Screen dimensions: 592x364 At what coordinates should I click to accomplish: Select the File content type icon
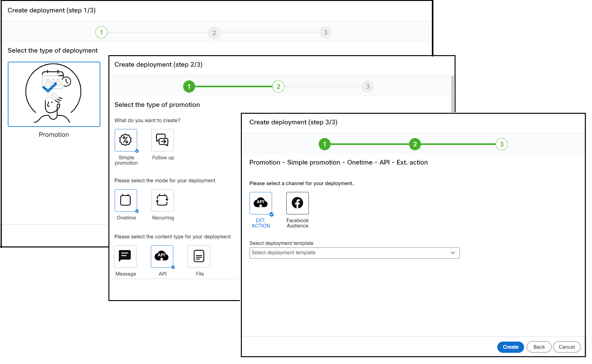(199, 256)
